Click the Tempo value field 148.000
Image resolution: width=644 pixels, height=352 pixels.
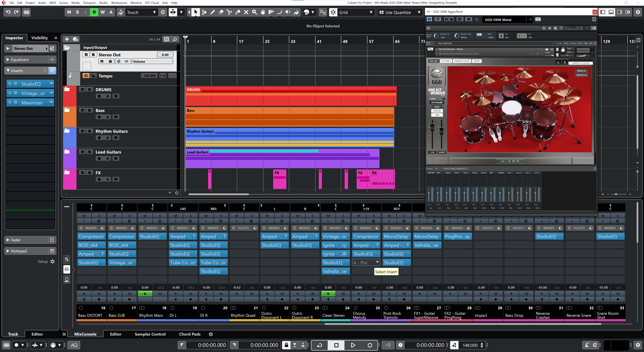coord(149,76)
